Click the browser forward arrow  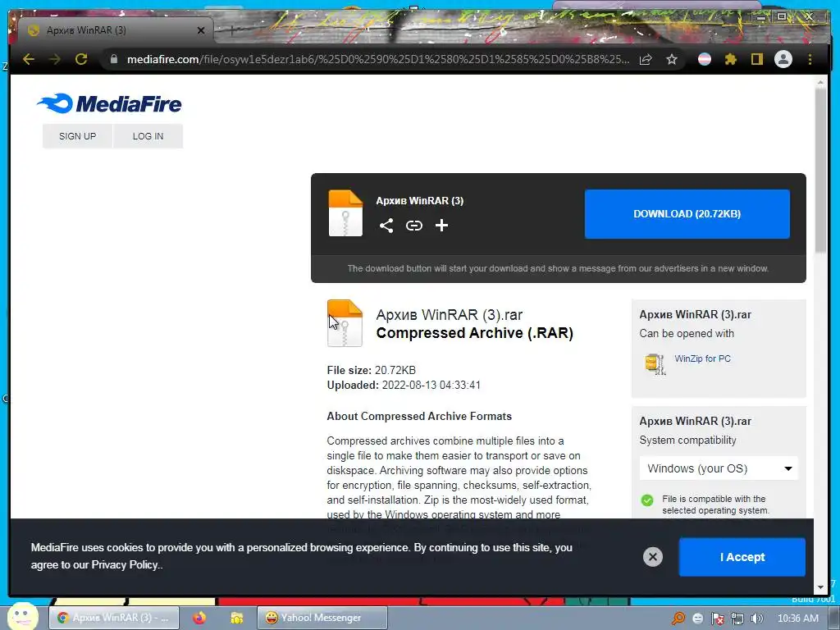click(55, 59)
